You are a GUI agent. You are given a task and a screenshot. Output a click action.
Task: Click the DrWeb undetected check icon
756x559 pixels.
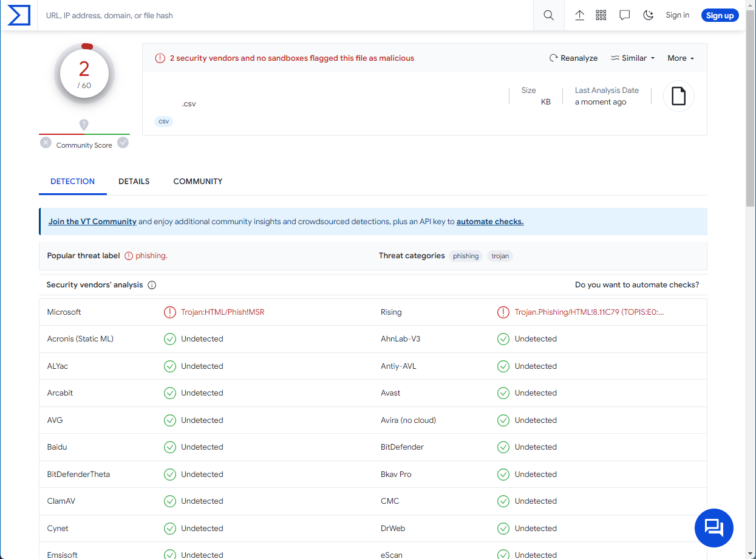[503, 529]
